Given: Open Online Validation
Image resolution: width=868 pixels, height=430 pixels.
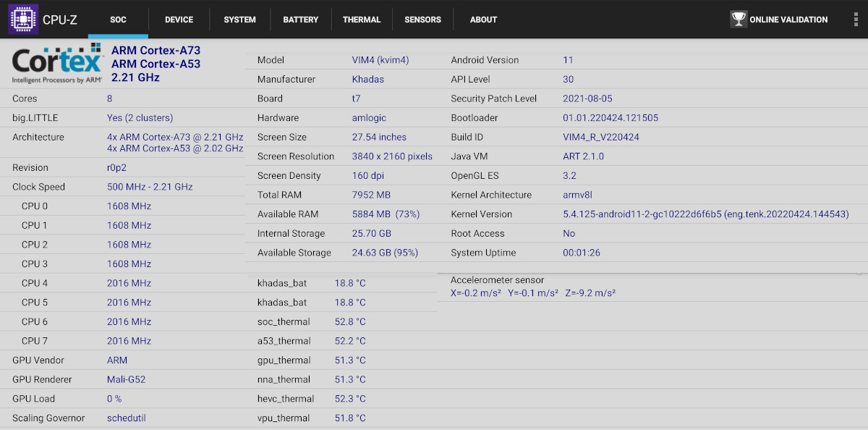Looking at the screenshot, I should coord(779,20).
